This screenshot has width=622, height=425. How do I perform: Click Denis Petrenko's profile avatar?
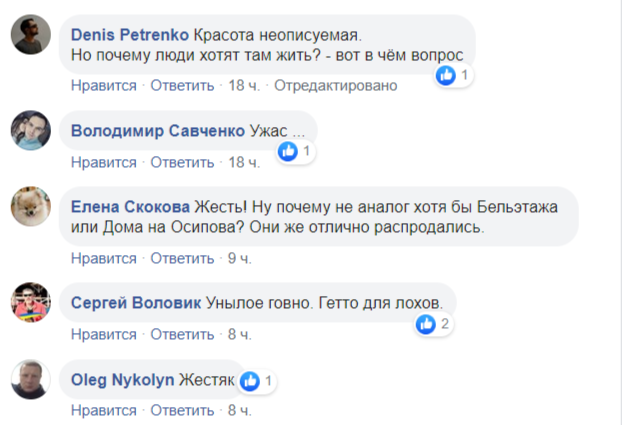pos(31,38)
